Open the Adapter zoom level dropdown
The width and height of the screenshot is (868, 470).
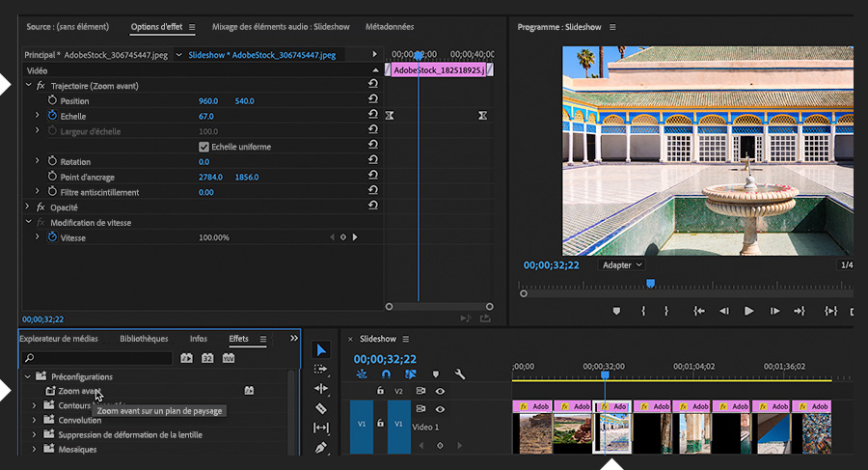pos(621,264)
